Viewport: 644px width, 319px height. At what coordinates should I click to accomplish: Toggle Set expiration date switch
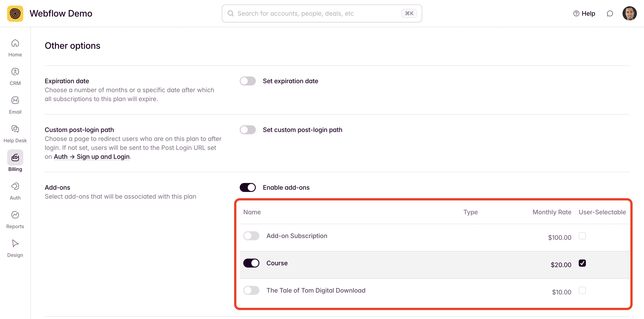coord(248,81)
